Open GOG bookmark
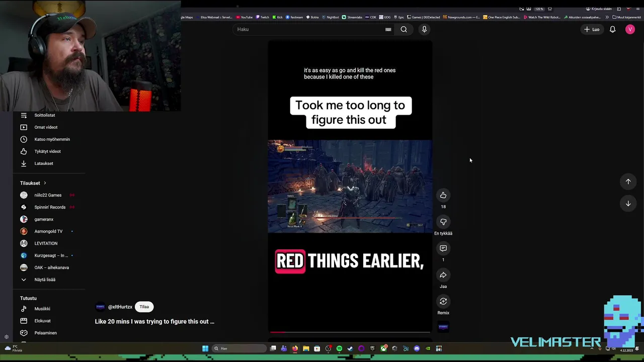644x362 pixels. click(385, 17)
